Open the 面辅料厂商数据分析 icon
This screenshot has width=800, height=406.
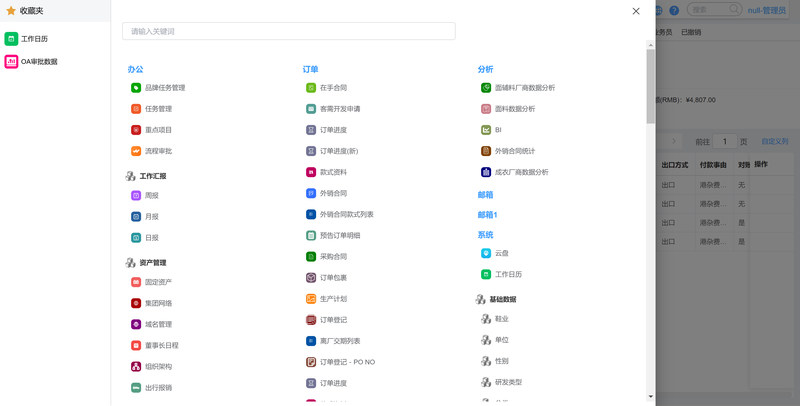click(x=486, y=88)
